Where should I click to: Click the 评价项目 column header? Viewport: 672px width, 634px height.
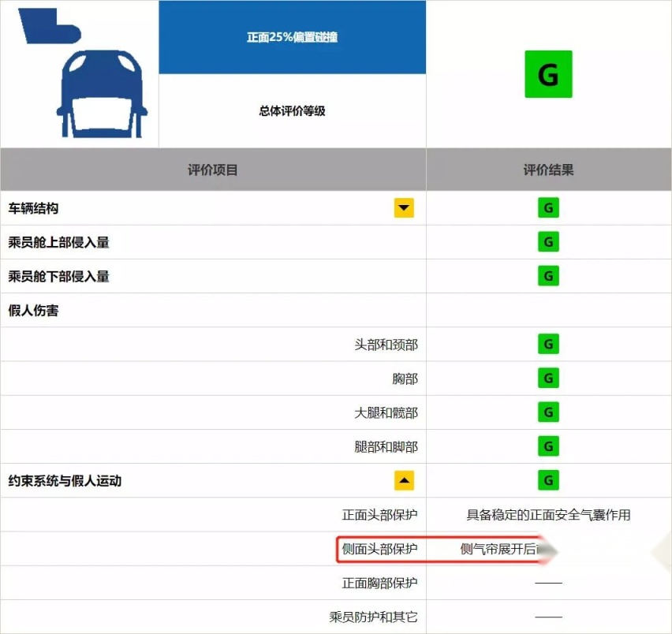coord(213,170)
